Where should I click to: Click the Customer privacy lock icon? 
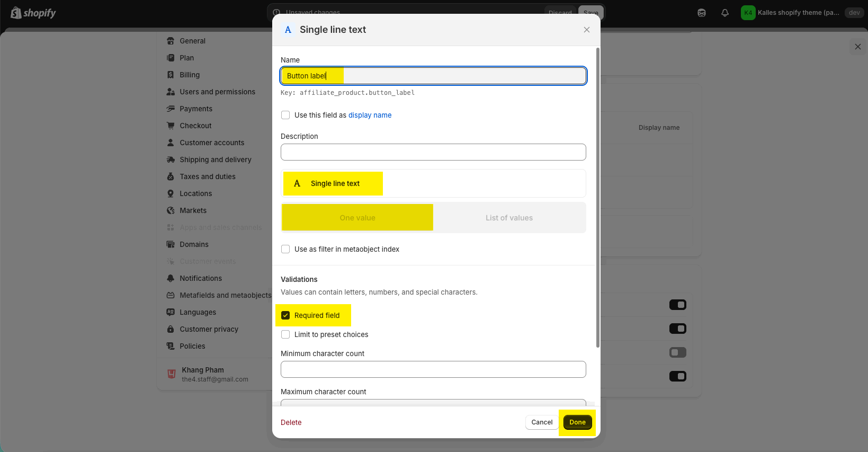(x=171, y=329)
